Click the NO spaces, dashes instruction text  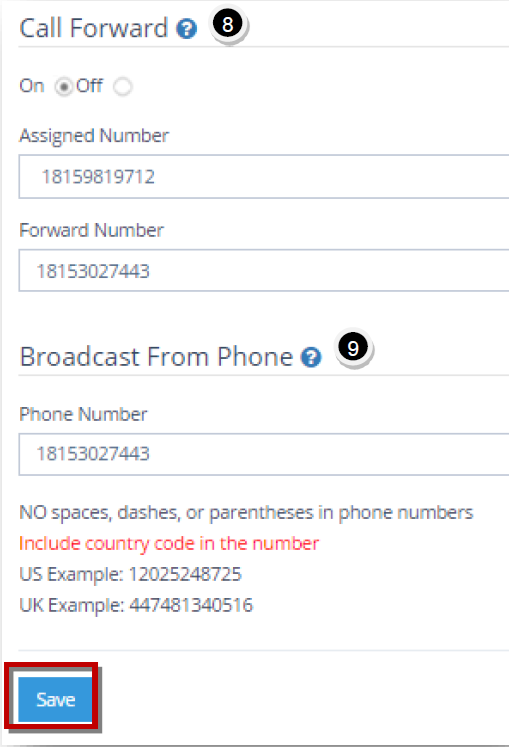click(246, 513)
